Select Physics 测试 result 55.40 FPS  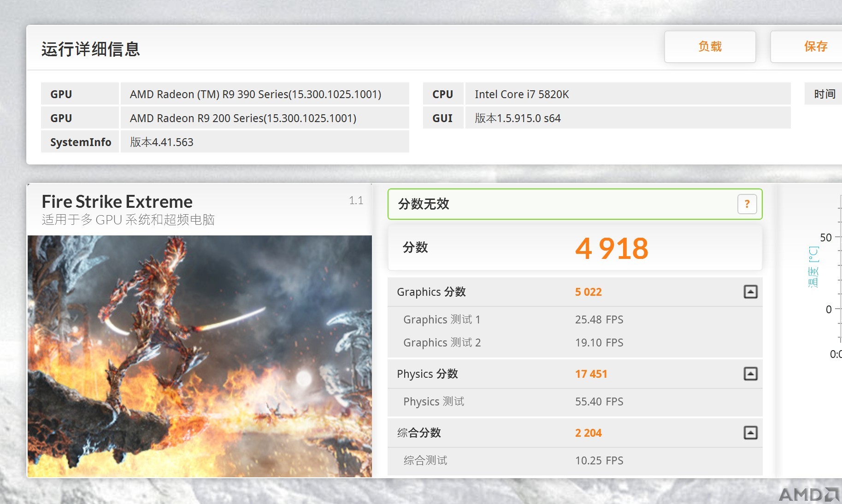599,402
